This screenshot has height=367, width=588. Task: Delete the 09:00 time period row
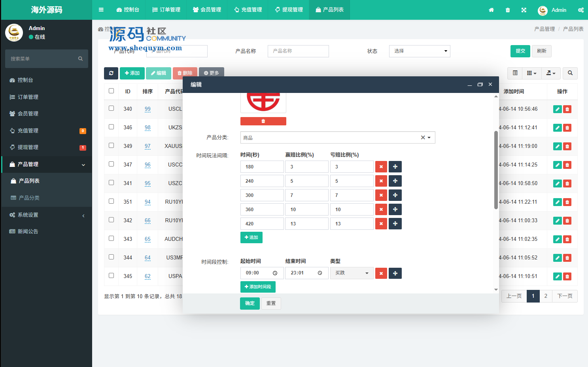[x=381, y=273]
